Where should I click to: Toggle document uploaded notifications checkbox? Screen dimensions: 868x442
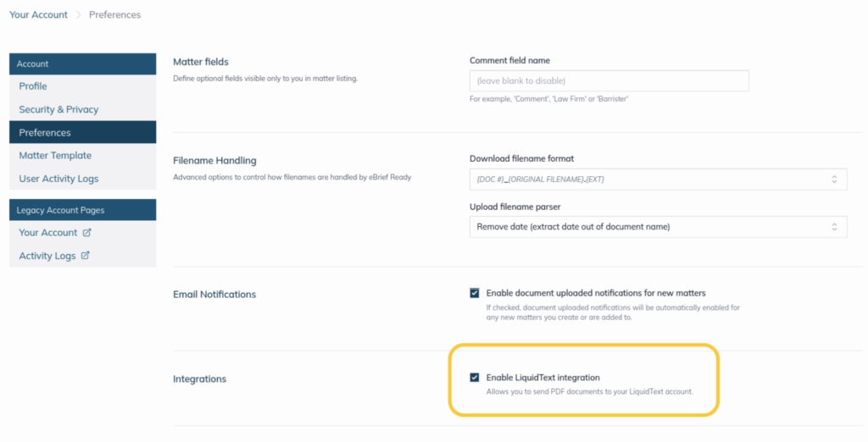[x=475, y=293]
